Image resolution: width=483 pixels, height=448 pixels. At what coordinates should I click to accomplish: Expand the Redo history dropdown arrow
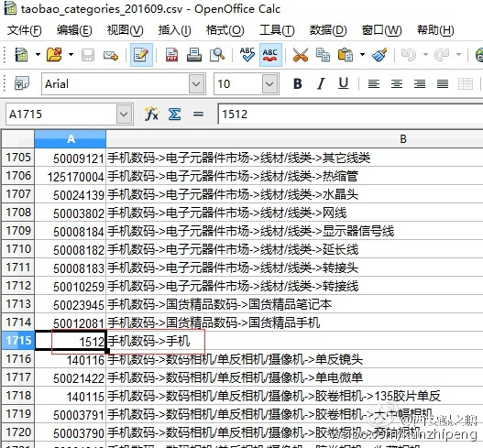458,55
